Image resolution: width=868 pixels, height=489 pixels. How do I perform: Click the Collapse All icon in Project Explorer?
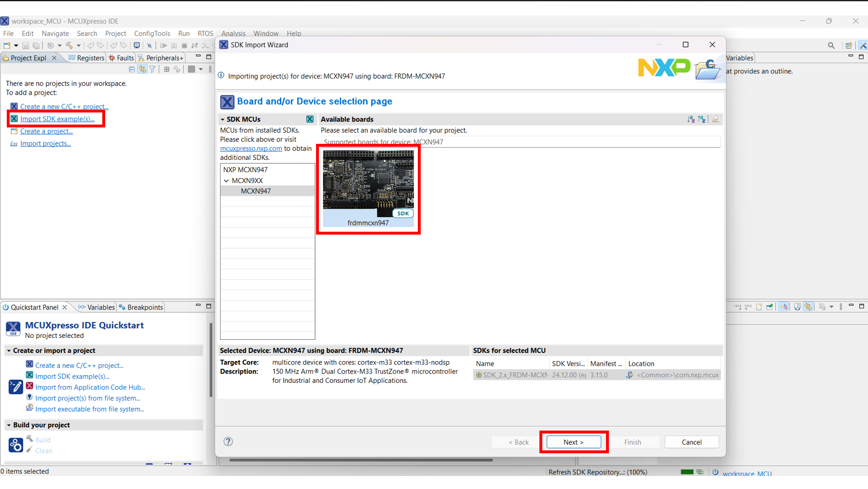click(132, 69)
